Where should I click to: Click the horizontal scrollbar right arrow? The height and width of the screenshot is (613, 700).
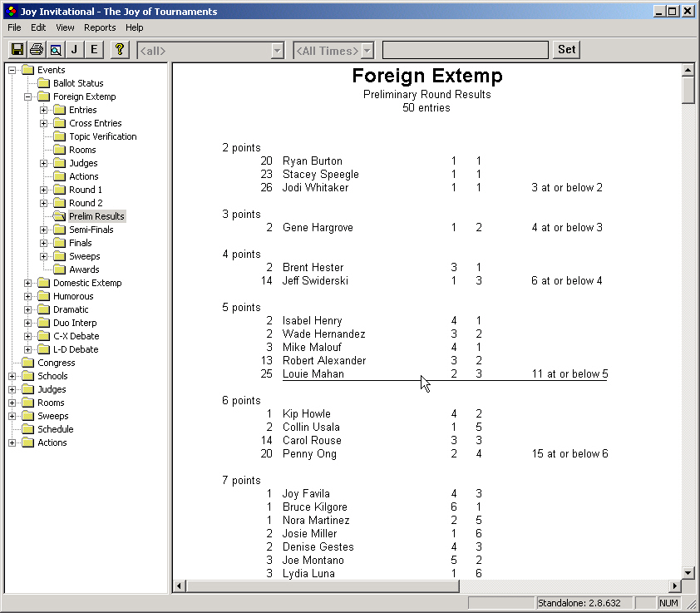tap(674, 586)
